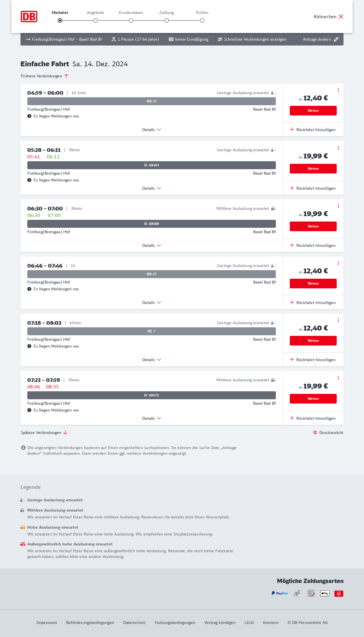This screenshot has height=637, width=364.
Task: Click the PayPal payment icon
Action: (280, 593)
